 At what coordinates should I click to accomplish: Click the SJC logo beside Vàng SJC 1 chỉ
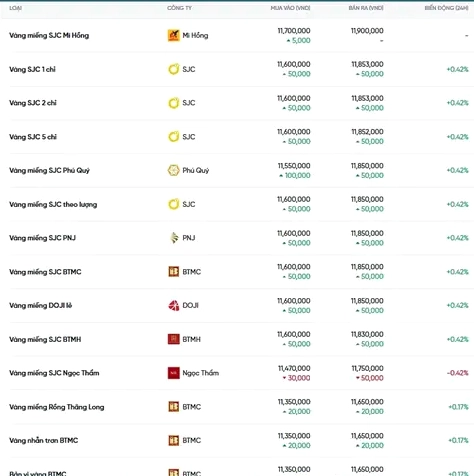(x=173, y=69)
